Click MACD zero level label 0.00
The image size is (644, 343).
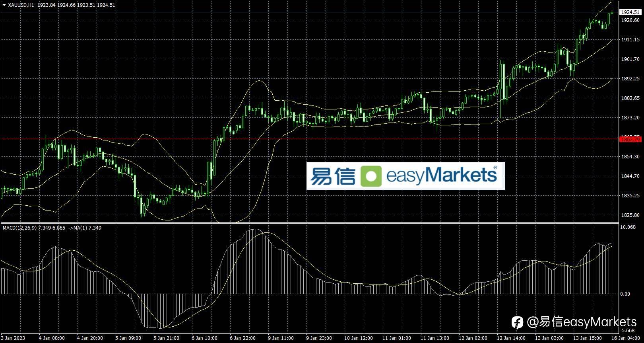(x=626, y=294)
